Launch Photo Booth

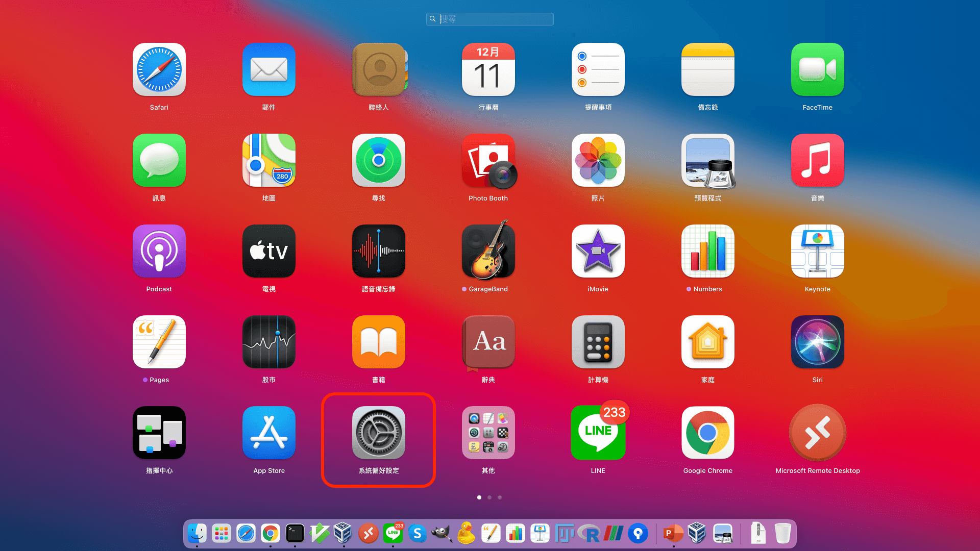488,160
